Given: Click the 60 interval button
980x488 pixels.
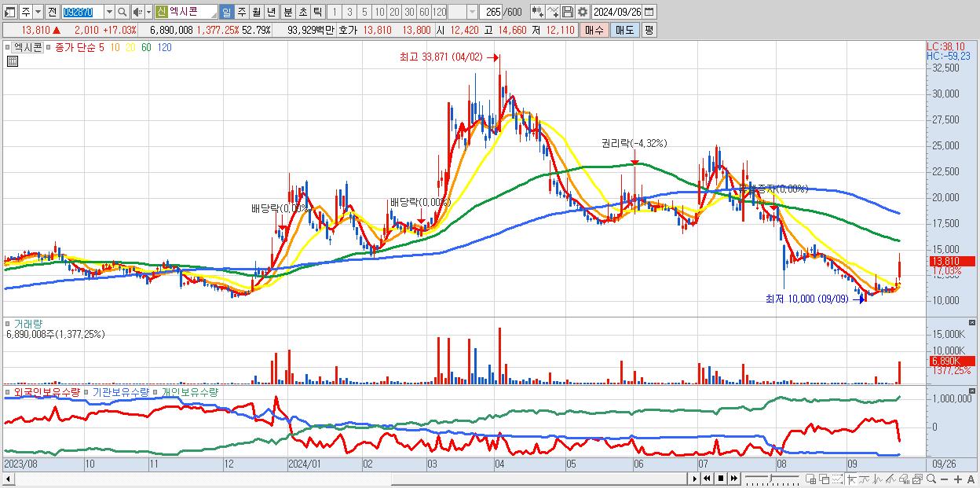Looking at the screenshot, I should coord(424,12).
